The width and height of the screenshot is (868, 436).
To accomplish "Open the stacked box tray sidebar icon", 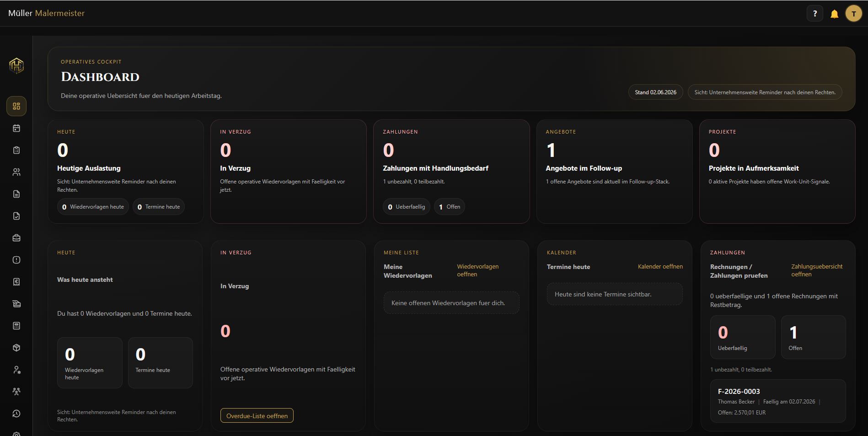I will coord(16,304).
